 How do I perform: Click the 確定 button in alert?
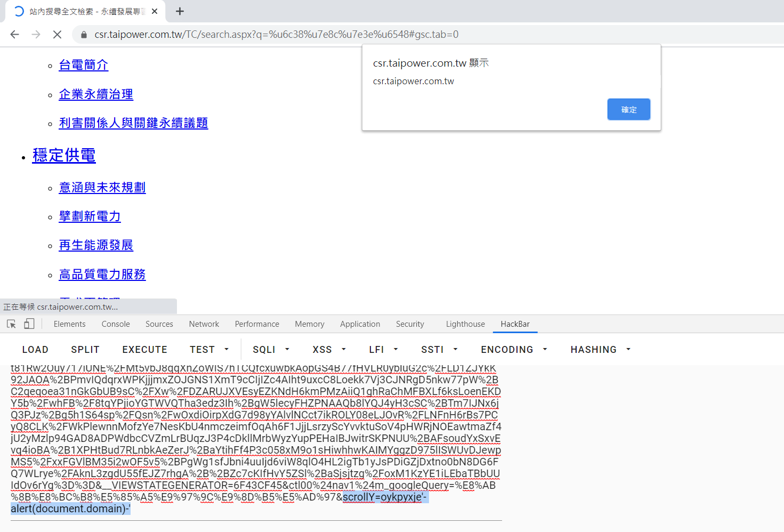629,109
